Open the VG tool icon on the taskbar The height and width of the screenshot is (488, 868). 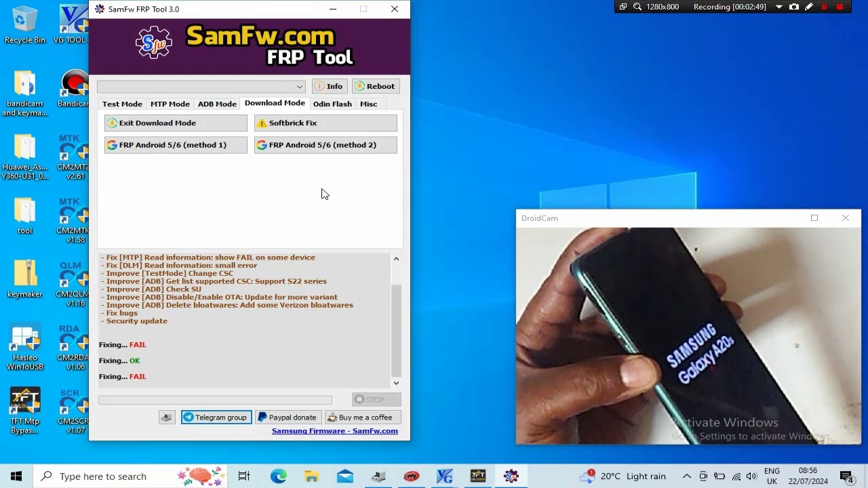click(444, 476)
